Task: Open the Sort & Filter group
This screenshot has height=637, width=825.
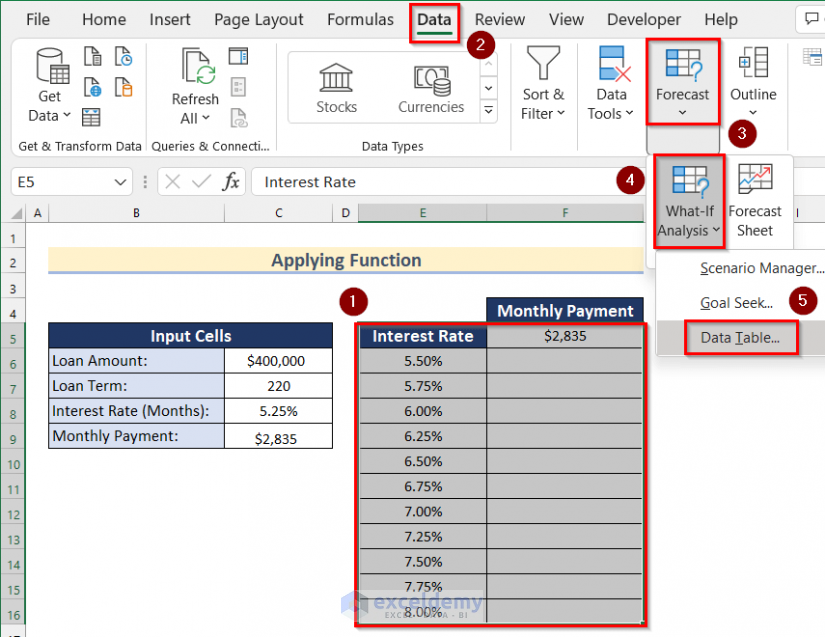Action: (543, 83)
